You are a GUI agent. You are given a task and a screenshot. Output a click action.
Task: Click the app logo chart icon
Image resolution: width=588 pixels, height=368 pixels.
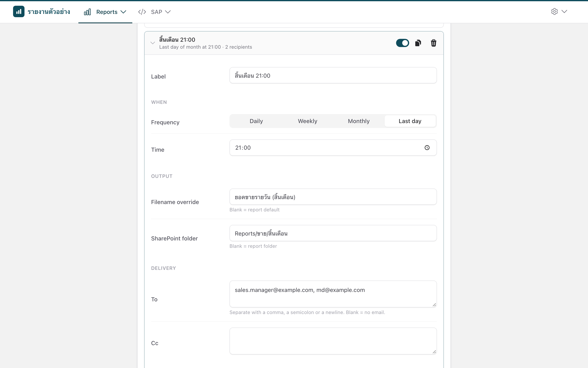pos(19,11)
